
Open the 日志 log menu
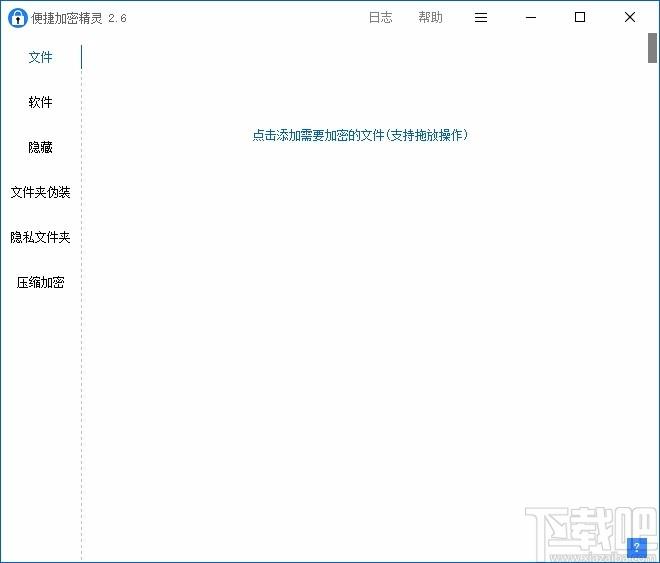click(x=381, y=17)
